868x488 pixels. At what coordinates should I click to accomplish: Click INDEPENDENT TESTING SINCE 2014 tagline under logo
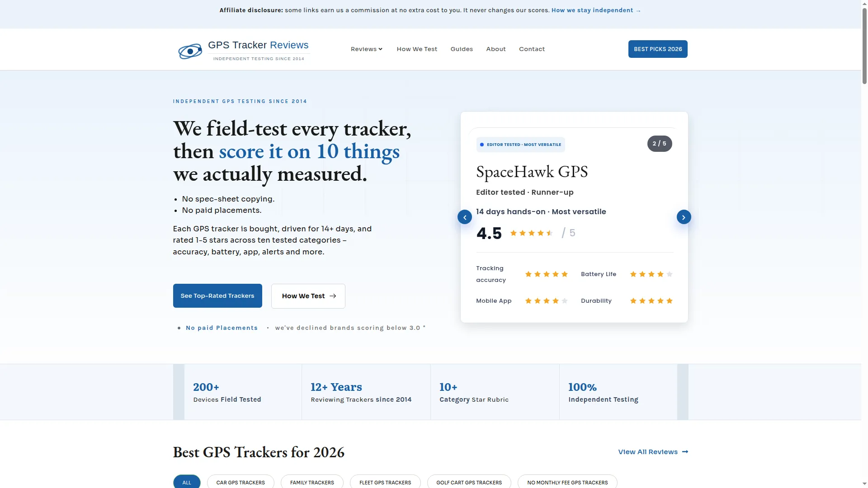click(x=259, y=59)
